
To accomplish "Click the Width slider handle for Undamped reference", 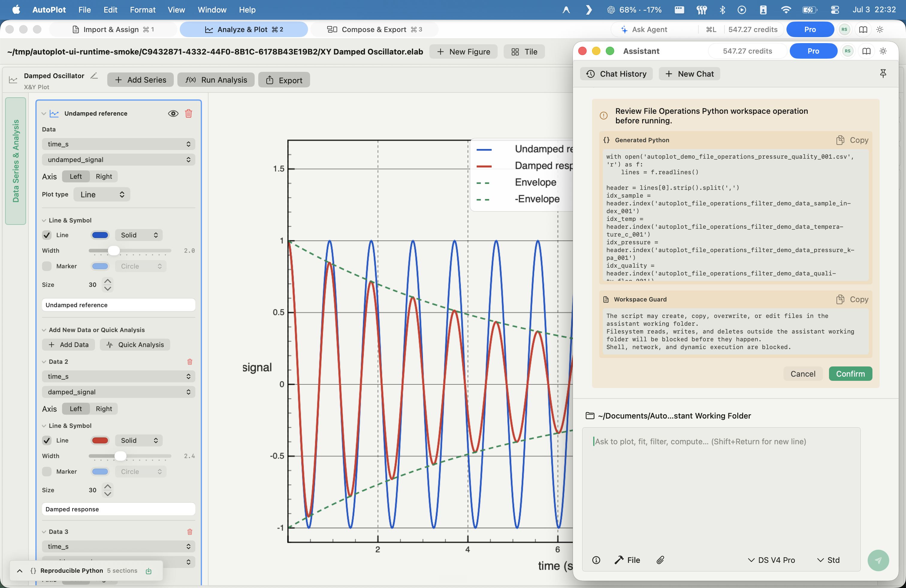I will (114, 251).
